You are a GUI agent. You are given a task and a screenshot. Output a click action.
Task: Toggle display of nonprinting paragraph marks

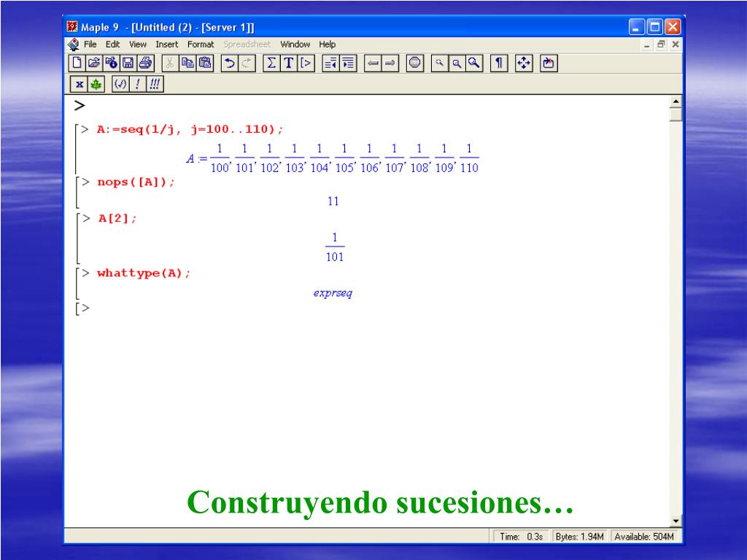[x=499, y=63]
